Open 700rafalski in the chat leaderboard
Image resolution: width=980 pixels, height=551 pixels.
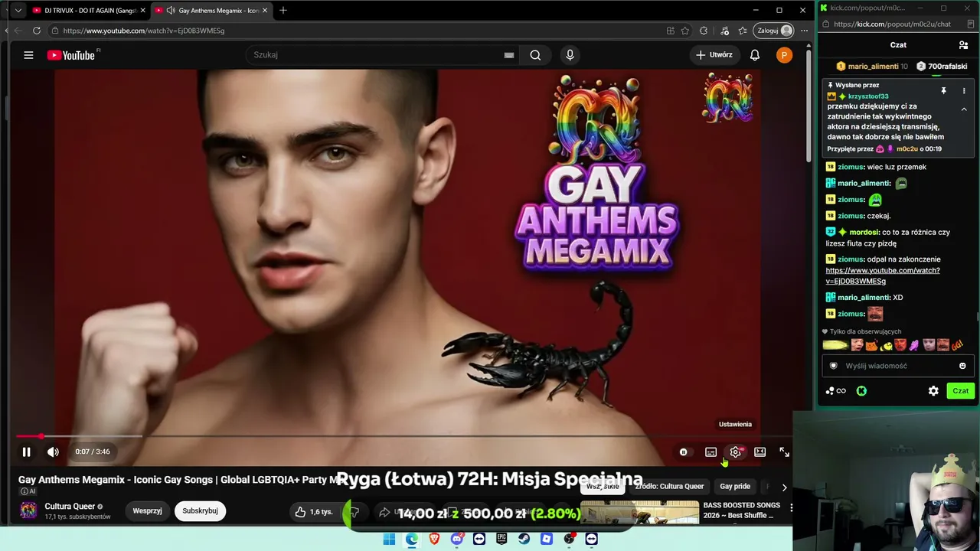point(942,67)
